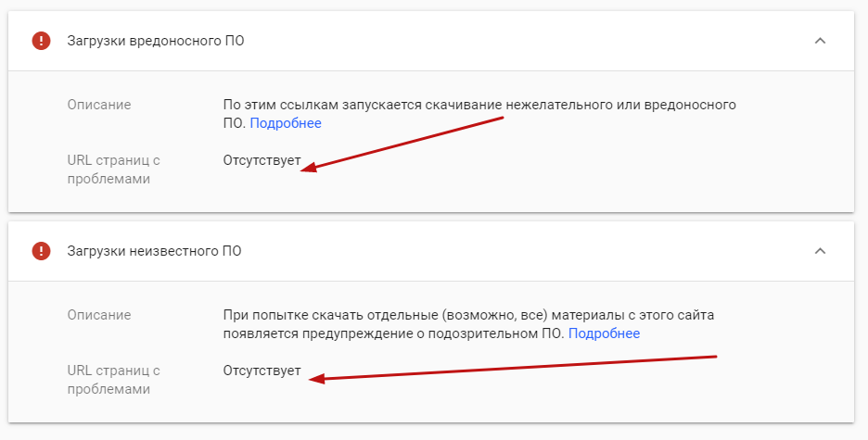
Task: Click "URL страниц с проблемами" label under неизвестного ПО
Action: tap(113, 380)
